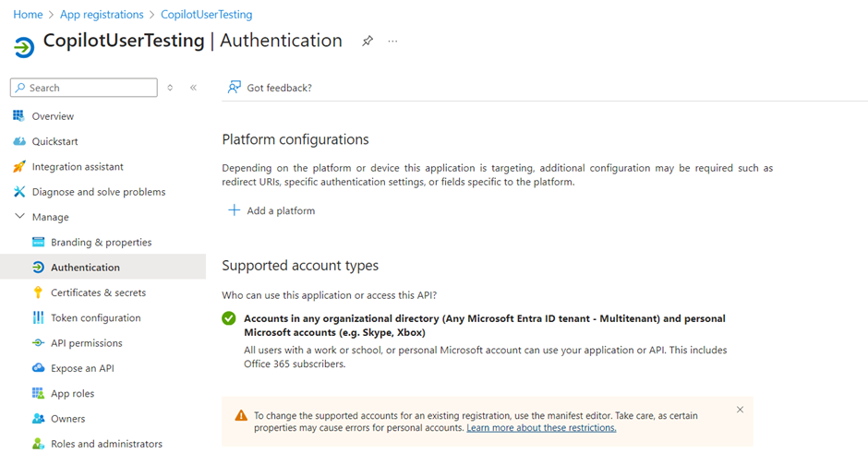Click the green checkmark for supported accounts
The width and height of the screenshot is (868, 453).
(x=229, y=318)
